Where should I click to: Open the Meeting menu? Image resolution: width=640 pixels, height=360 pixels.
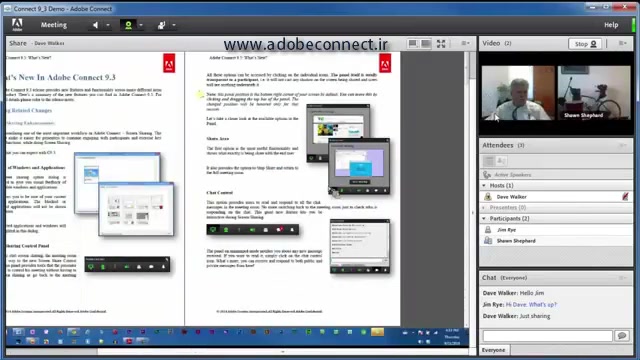coord(53,25)
